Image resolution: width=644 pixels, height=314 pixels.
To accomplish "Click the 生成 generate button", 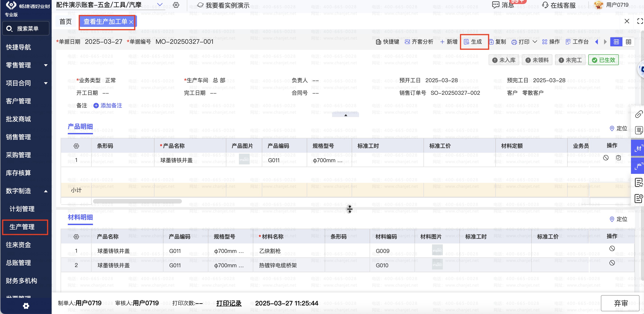I will point(473,42).
